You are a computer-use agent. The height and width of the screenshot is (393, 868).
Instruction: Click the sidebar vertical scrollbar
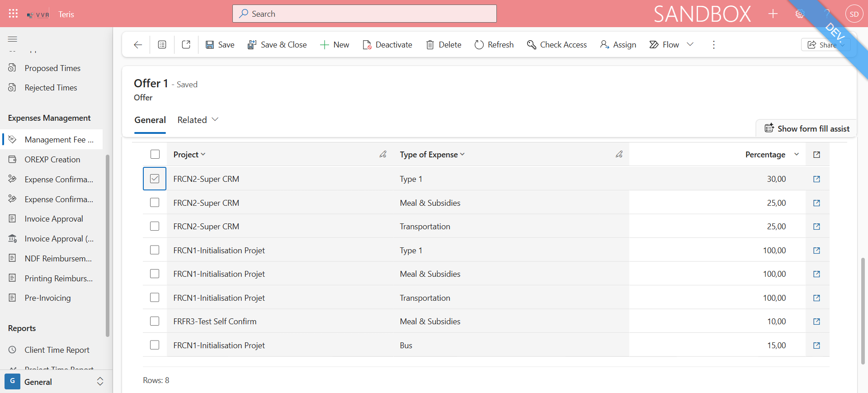tap(108, 246)
